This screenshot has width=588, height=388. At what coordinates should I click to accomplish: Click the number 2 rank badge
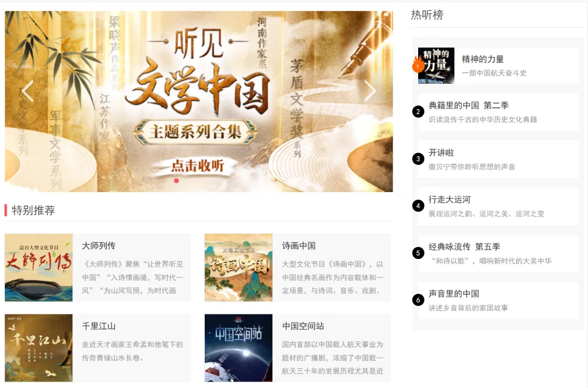[x=418, y=112]
